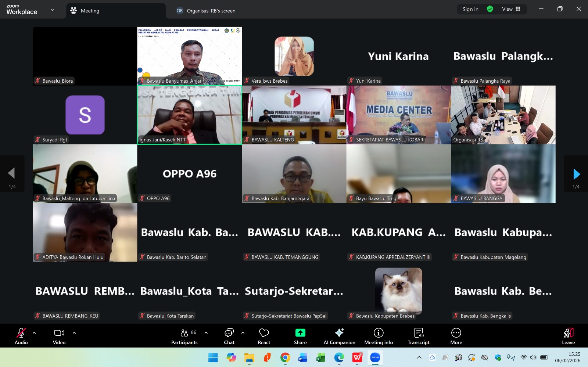Viewport: 588px width, 367px height.
Task: Select the Meeting tab
Action: (89, 11)
